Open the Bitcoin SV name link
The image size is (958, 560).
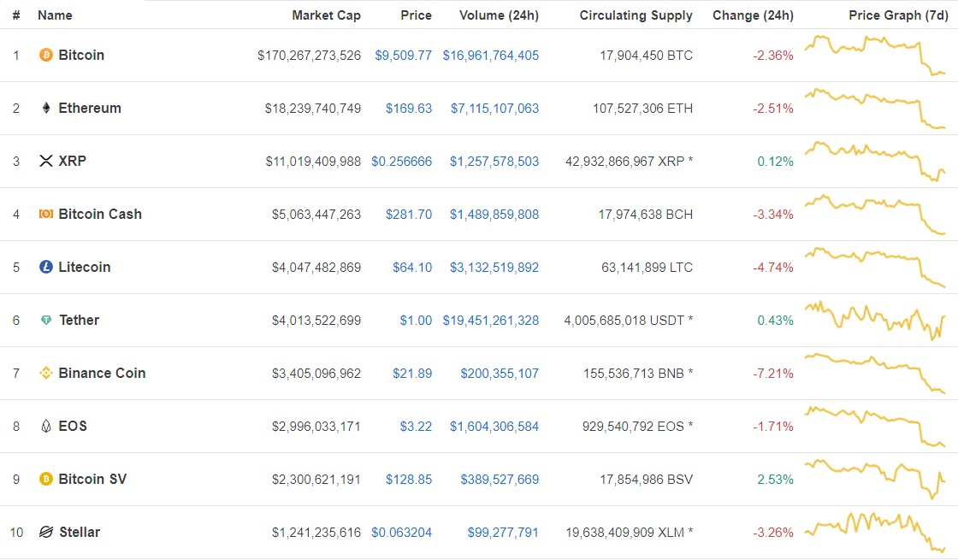(93, 479)
